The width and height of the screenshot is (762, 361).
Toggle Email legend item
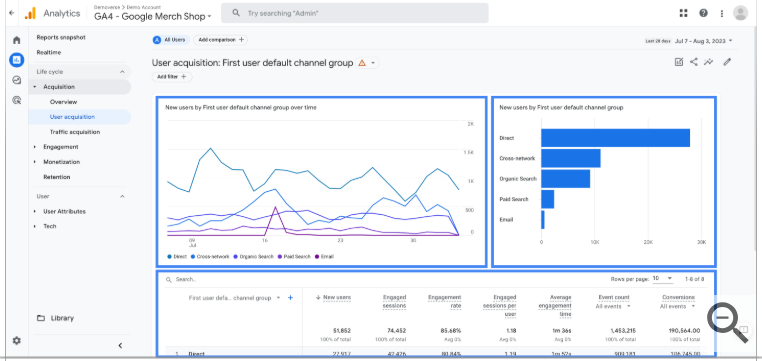tap(324, 257)
